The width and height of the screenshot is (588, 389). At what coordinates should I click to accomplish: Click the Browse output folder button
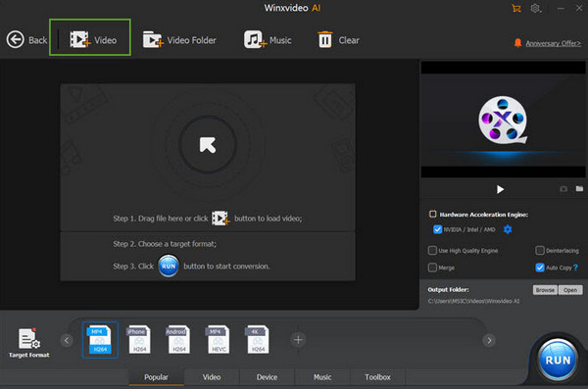coord(545,290)
